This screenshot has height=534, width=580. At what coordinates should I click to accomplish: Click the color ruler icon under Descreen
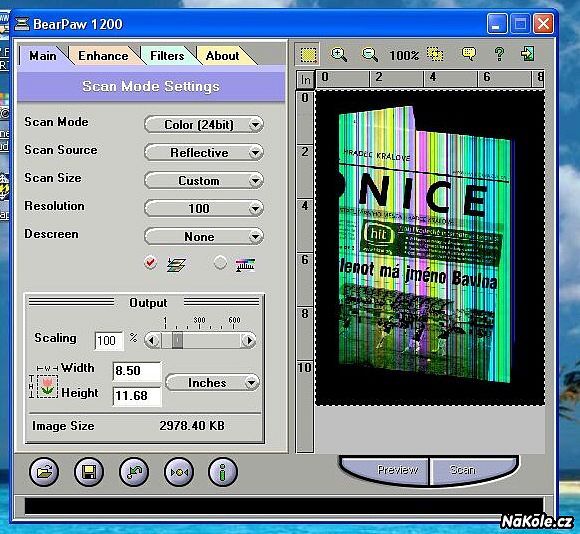click(245, 264)
